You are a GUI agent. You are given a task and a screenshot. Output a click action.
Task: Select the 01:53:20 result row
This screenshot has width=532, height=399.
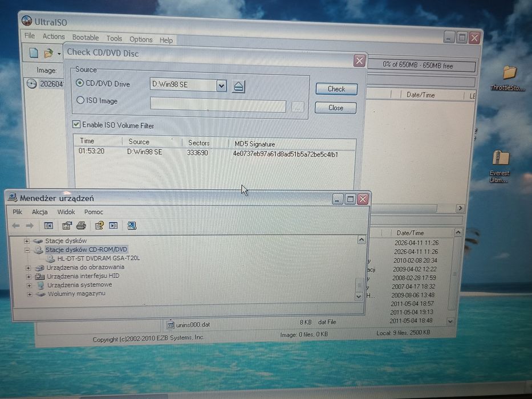214,152
